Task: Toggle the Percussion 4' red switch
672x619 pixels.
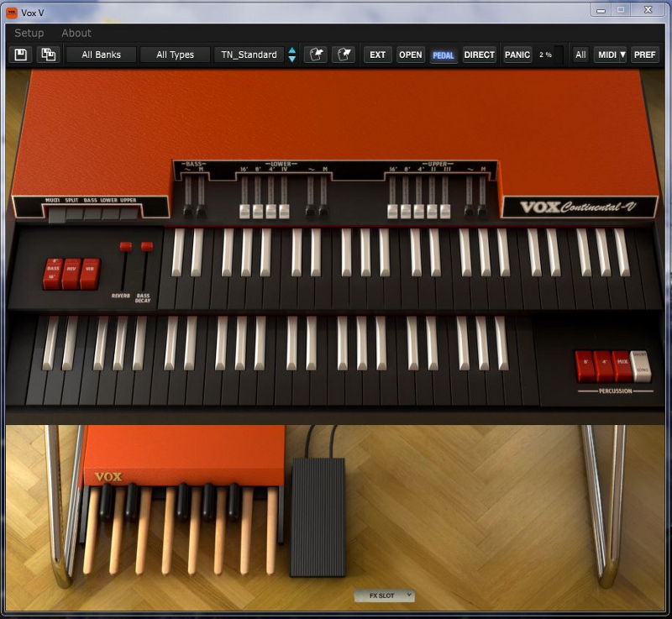Action: point(604,366)
